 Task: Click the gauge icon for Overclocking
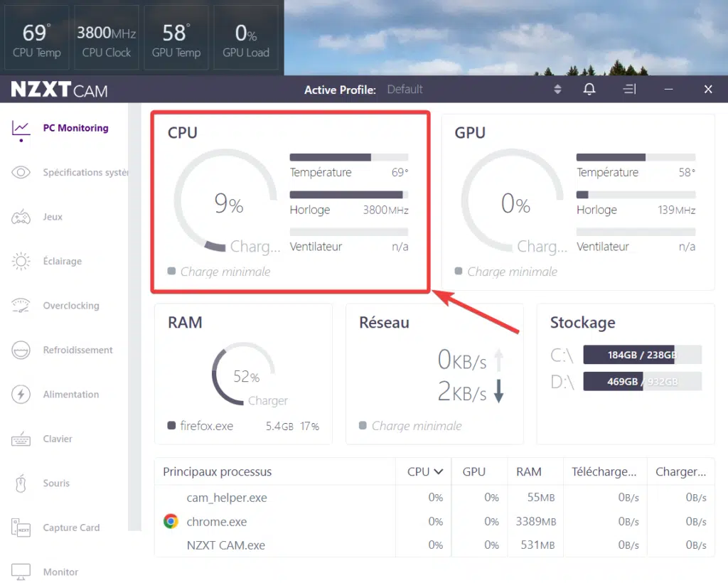click(21, 306)
